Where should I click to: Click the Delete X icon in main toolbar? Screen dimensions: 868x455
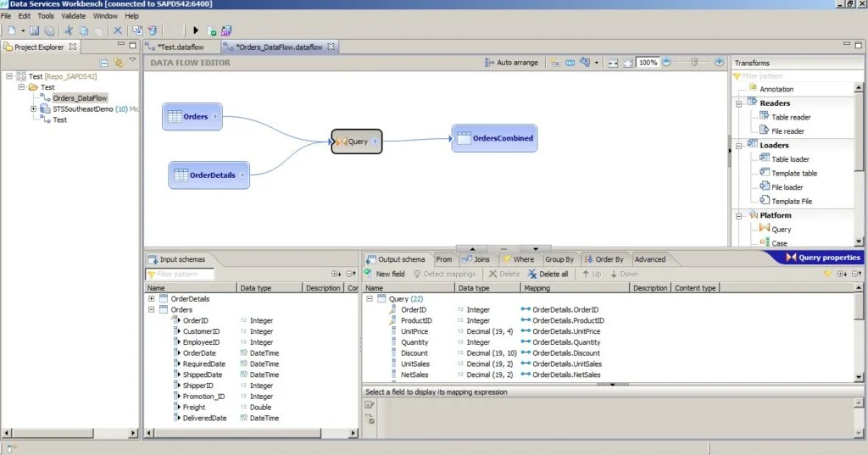point(118,31)
